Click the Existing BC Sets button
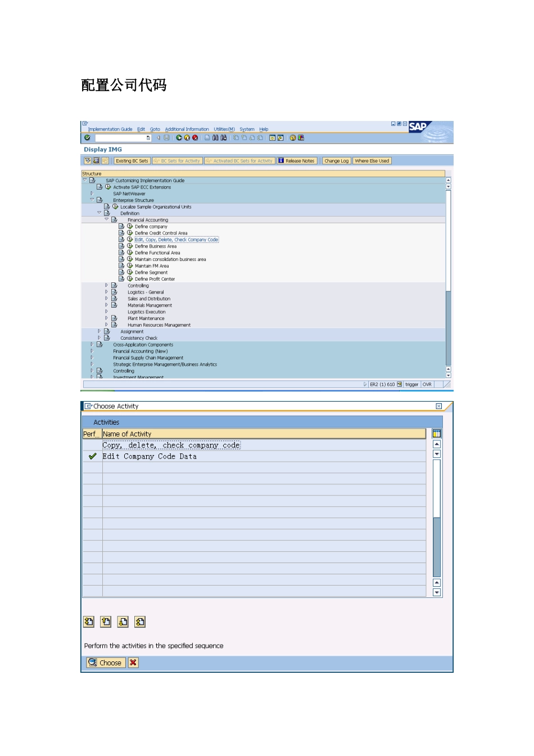 (132, 161)
